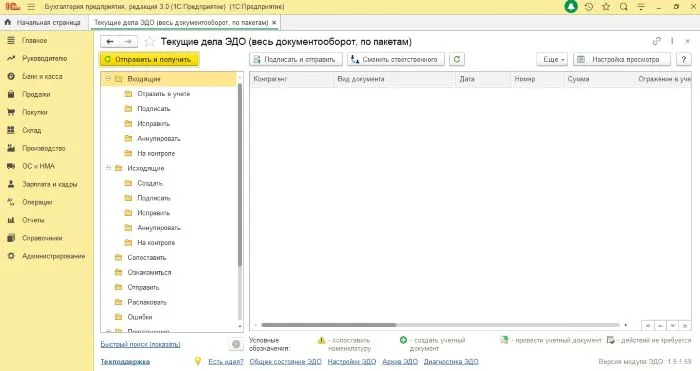This screenshot has height=371, width=700.
Task: Sort by the Вид документа column header
Action: 395,79
